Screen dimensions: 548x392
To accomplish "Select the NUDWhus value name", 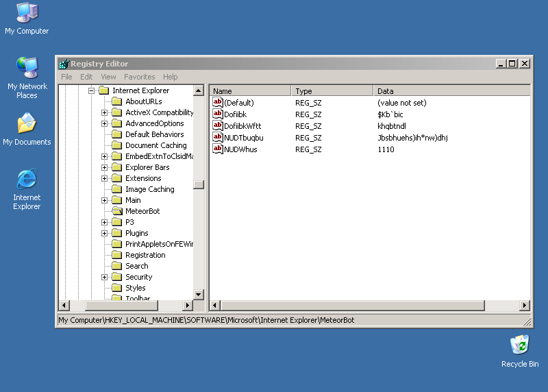I will point(240,149).
